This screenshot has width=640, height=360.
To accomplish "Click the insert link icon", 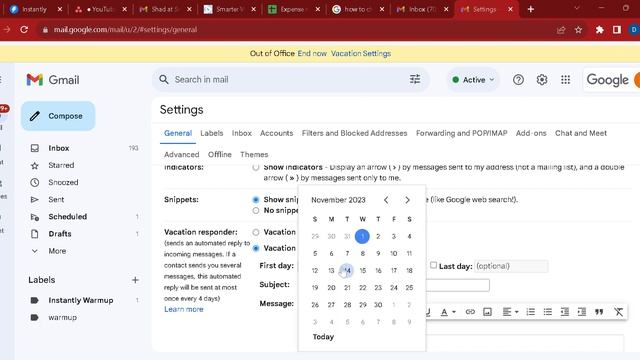I will (470, 312).
